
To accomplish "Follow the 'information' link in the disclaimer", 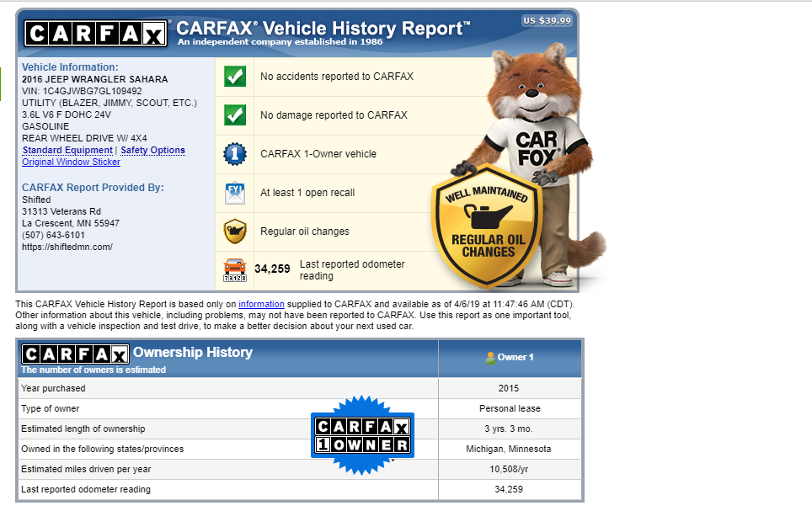I will click(x=261, y=305).
